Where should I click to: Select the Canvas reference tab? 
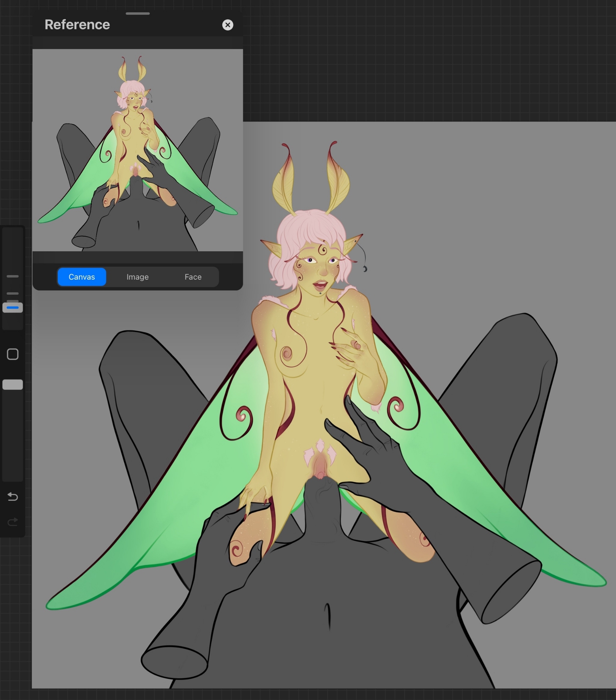click(x=82, y=277)
